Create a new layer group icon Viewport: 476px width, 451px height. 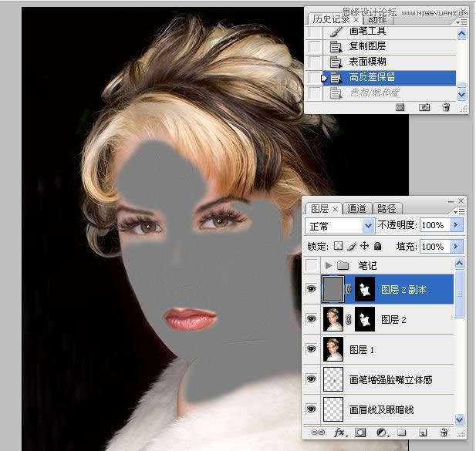point(401,434)
